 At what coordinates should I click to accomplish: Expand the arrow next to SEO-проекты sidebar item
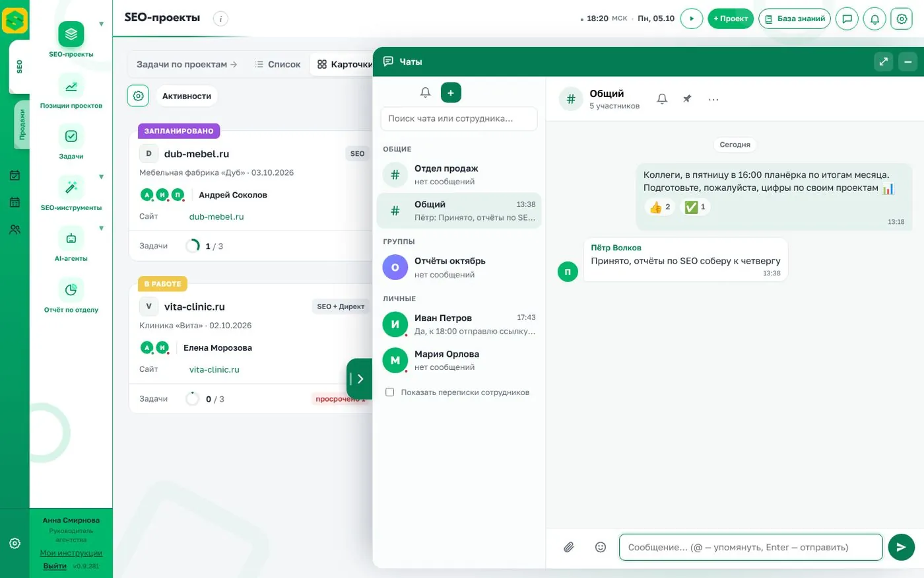(101, 24)
